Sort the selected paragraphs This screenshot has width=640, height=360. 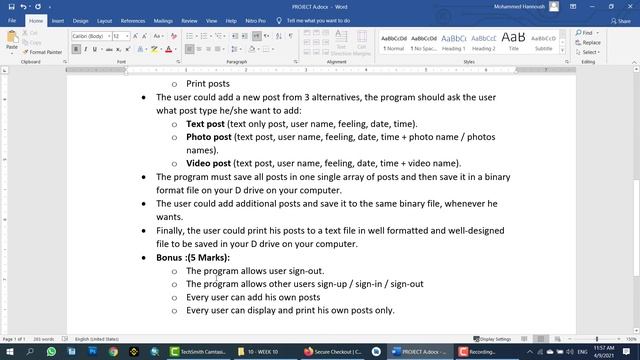pyautogui.click(x=279, y=36)
